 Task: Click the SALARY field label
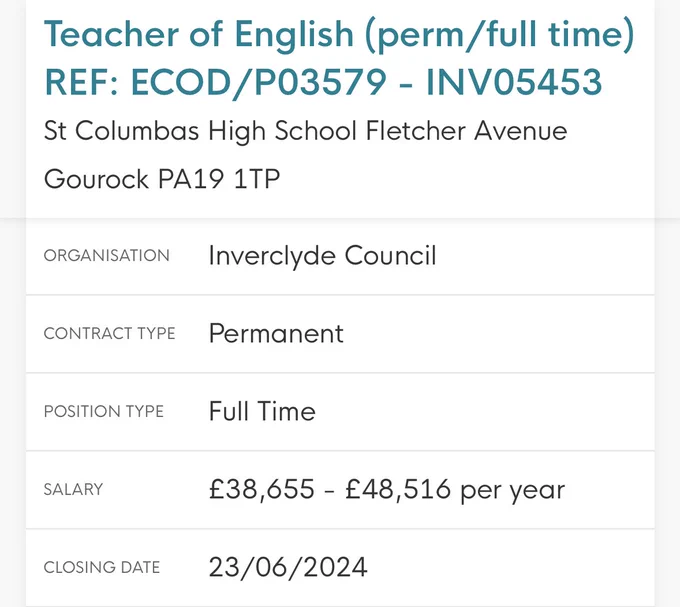coord(73,490)
